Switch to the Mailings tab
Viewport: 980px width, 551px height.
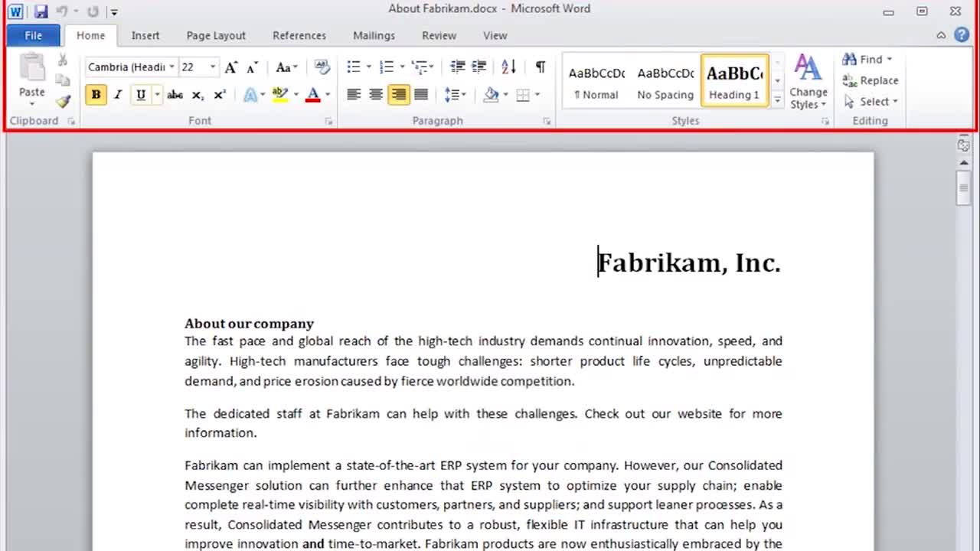[374, 35]
